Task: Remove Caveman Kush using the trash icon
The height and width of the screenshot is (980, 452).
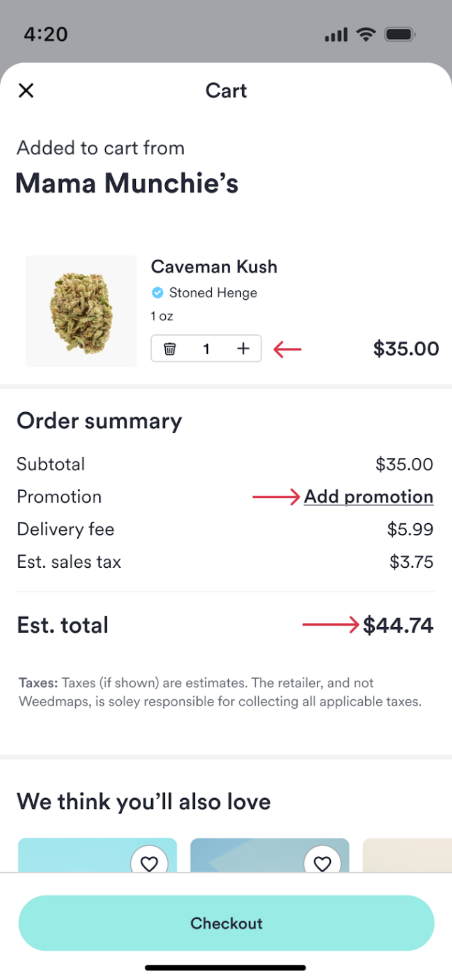Action: click(170, 349)
